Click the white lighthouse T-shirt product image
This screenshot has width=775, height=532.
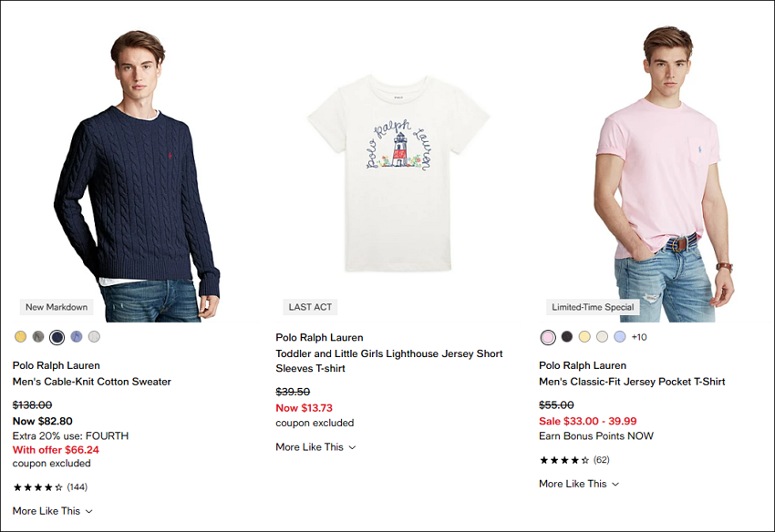tap(398, 173)
